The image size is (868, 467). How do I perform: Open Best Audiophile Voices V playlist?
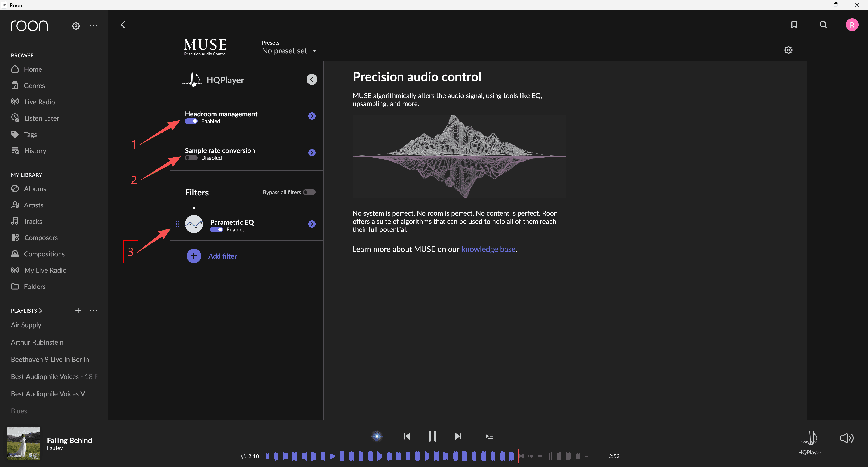click(x=48, y=394)
